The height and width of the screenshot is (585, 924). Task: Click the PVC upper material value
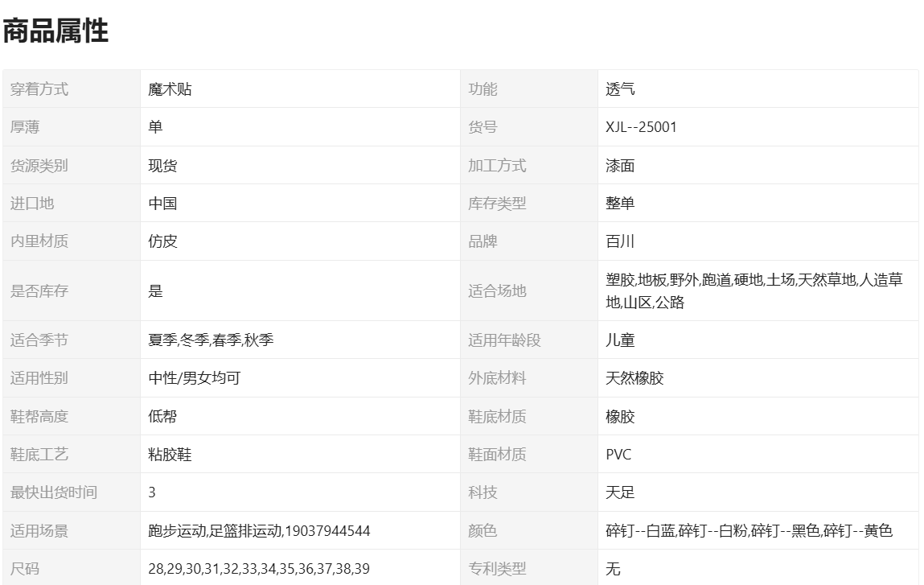point(618,455)
